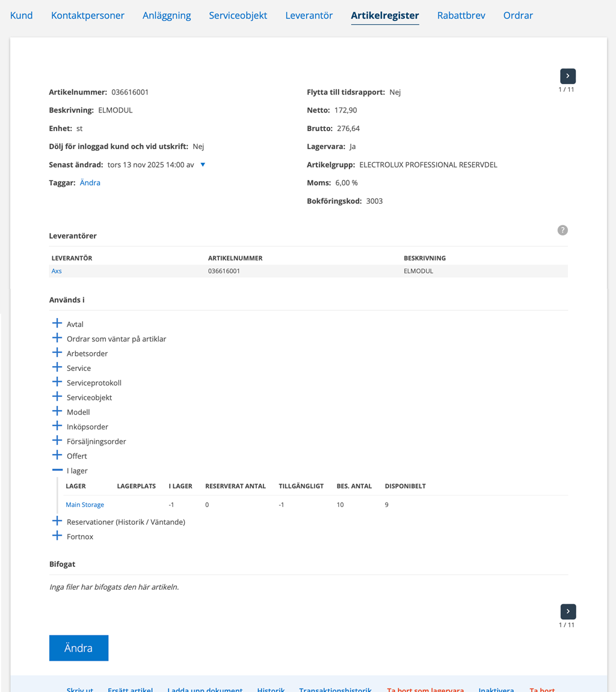Expand Reservationer (Historik / Väntande)
The height and width of the screenshot is (692, 616).
tap(57, 521)
